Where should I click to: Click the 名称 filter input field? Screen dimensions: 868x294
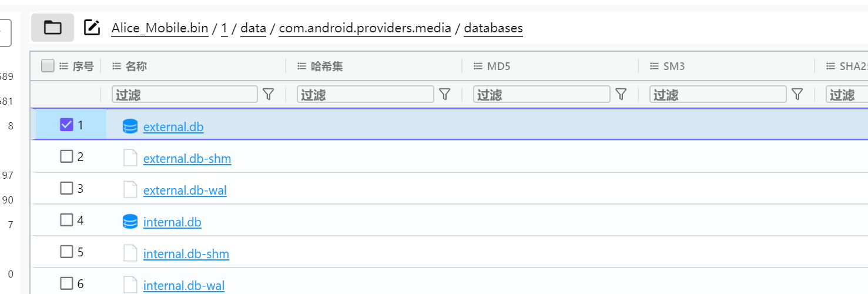pyautogui.click(x=185, y=94)
